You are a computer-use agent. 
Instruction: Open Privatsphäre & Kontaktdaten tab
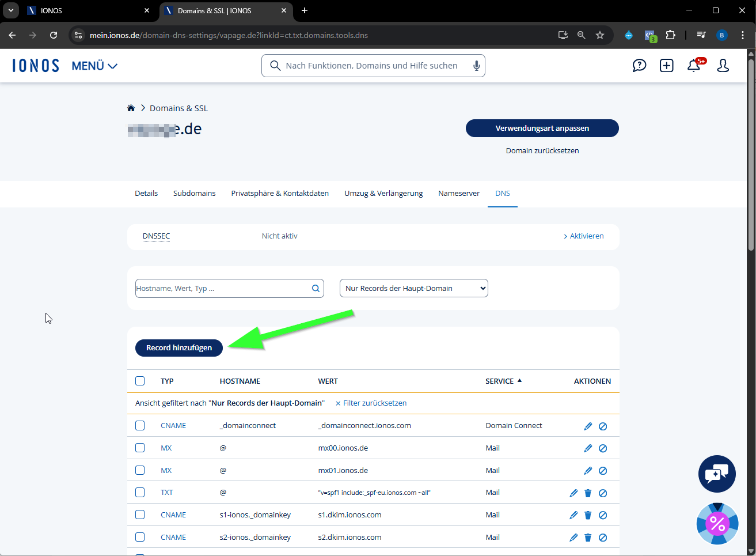(x=280, y=194)
